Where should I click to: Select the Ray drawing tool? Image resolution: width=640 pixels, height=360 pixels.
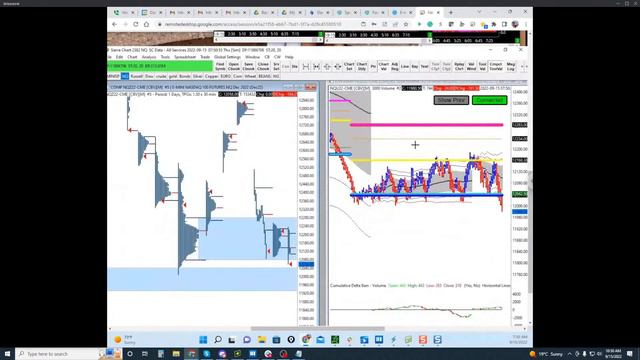pyautogui.click(x=415, y=66)
